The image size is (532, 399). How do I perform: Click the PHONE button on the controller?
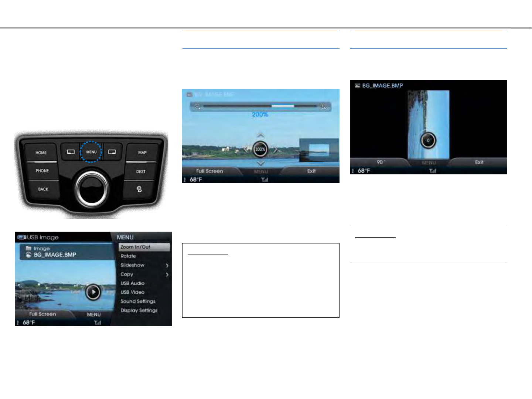(42, 171)
